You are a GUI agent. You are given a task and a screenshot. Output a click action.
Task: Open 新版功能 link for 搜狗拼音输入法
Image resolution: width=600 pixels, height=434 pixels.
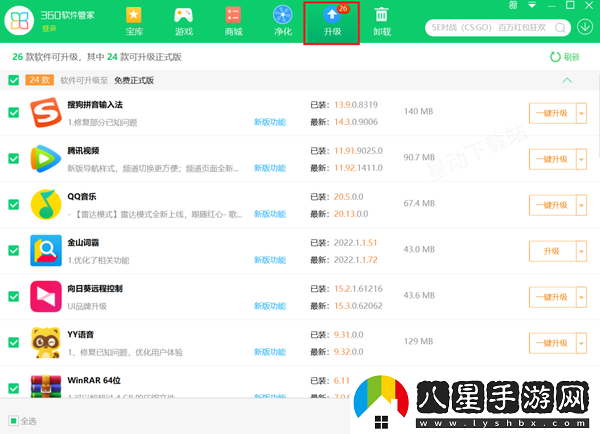270,122
